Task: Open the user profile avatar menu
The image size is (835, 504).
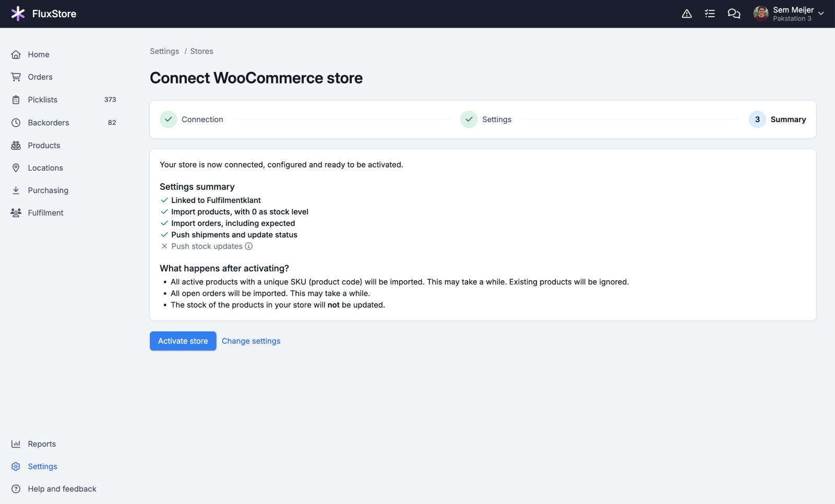Action: pos(761,14)
